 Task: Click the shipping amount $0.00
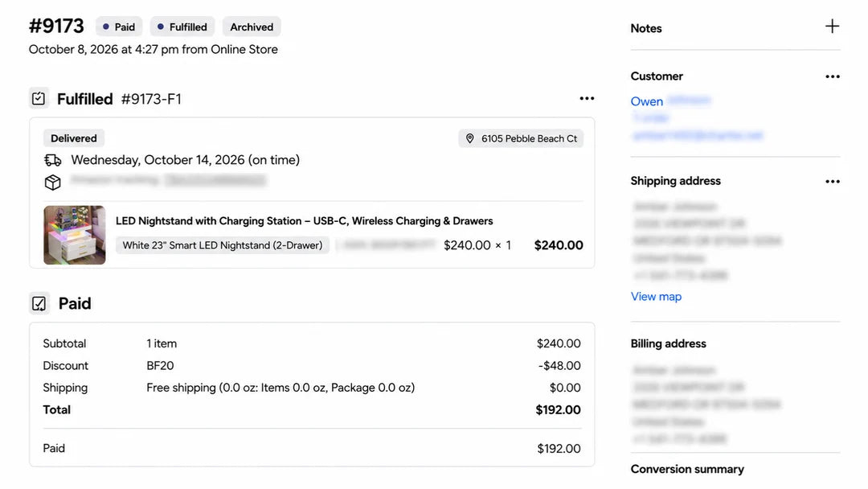point(565,388)
